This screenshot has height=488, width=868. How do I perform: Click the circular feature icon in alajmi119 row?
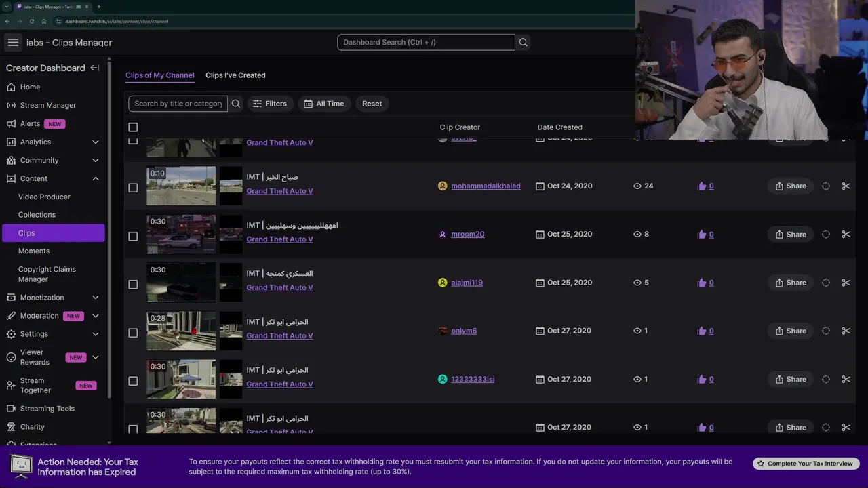[x=825, y=283]
